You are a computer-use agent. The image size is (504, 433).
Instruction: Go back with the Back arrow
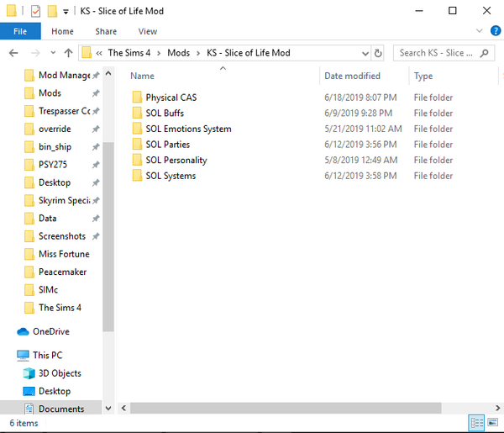click(x=13, y=53)
